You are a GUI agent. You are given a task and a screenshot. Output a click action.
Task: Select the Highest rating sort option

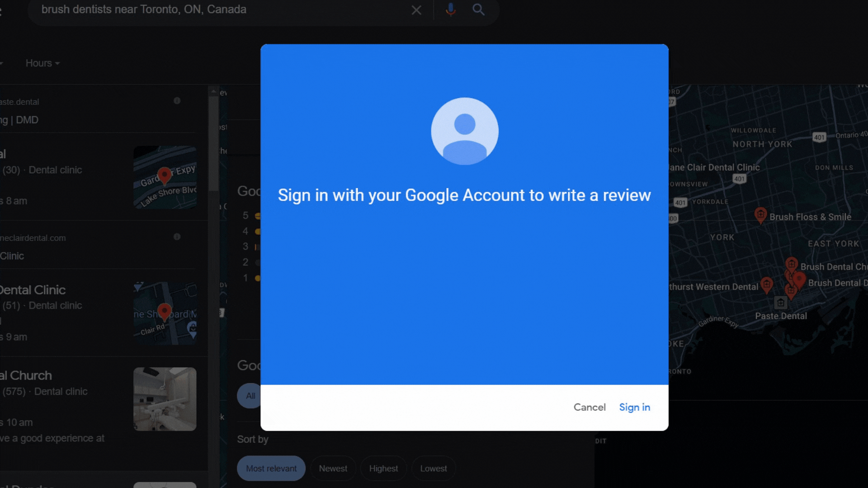click(x=383, y=468)
